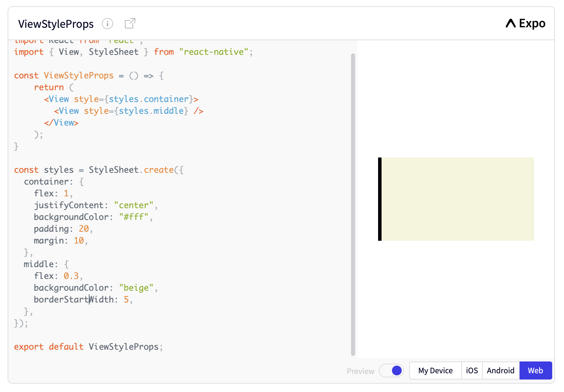Click the margin: 10 line
Image resolution: width=564 pixels, height=392 pixels.
pyautogui.click(x=61, y=240)
